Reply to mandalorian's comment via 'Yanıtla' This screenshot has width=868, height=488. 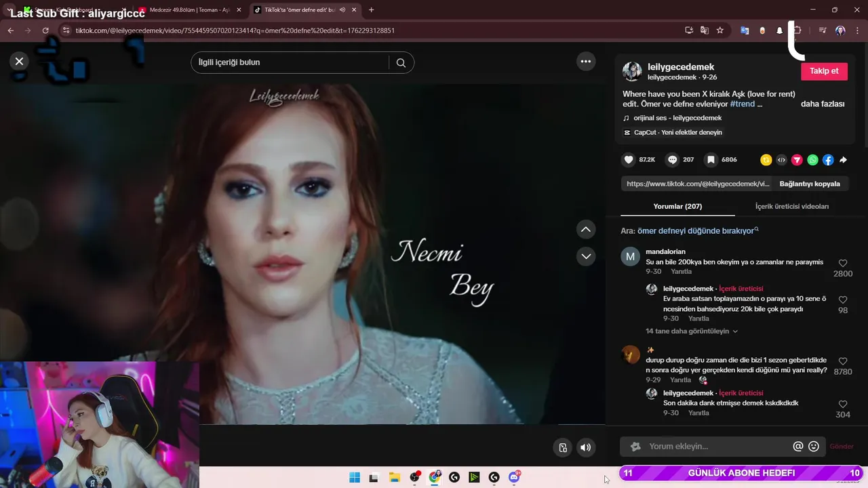click(681, 272)
